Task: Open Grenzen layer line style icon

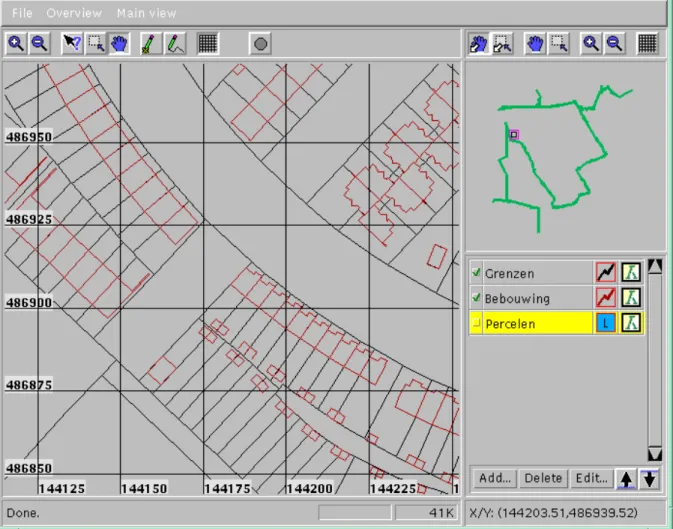Action: [606, 272]
